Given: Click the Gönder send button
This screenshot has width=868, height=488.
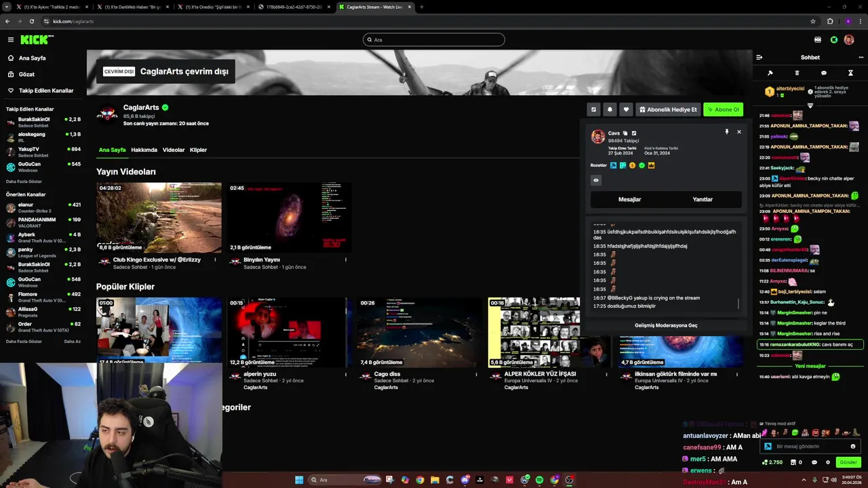Looking at the screenshot, I should tap(848, 462).
